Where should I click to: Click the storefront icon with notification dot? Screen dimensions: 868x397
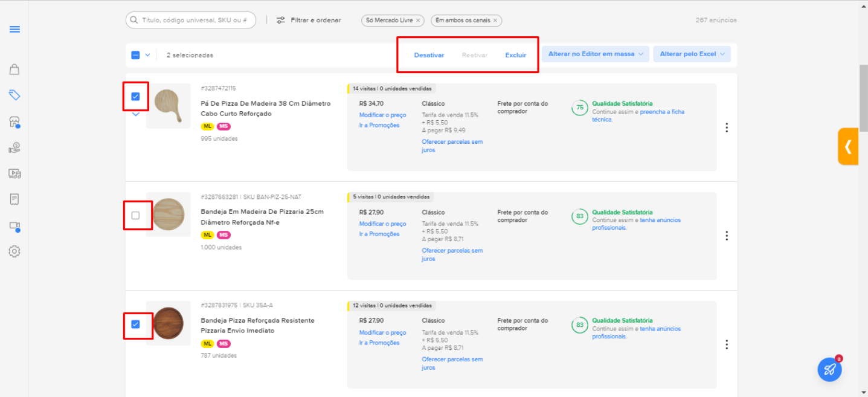click(x=14, y=121)
